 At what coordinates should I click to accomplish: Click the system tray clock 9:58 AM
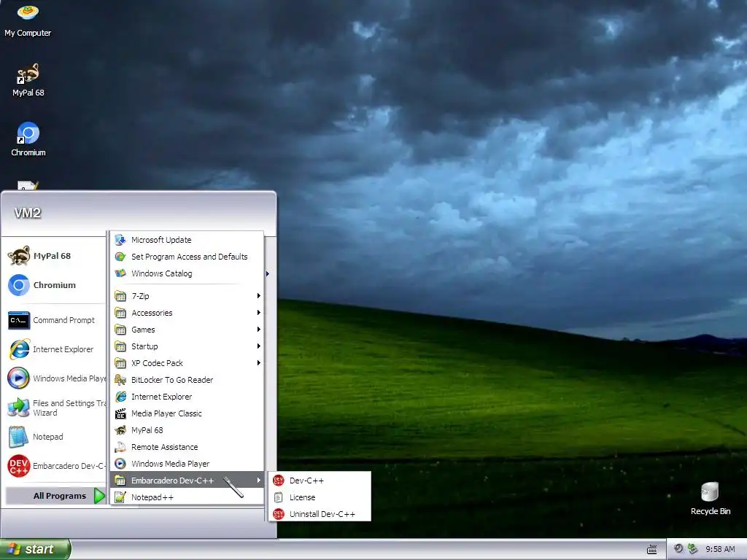[720, 549]
